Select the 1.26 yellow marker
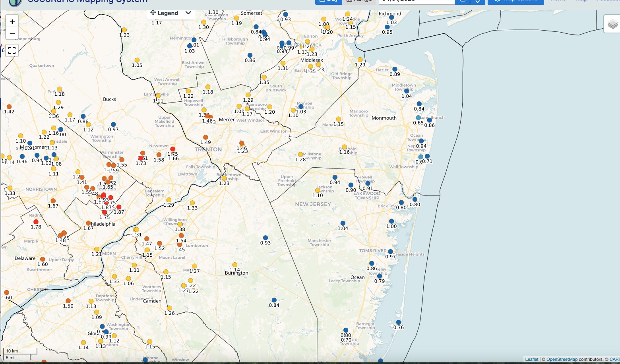This screenshot has width=620, height=364. click(169, 308)
